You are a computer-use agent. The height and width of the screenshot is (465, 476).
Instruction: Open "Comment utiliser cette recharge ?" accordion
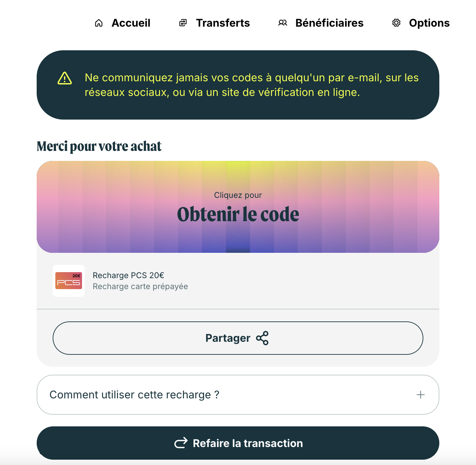pos(238,395)
